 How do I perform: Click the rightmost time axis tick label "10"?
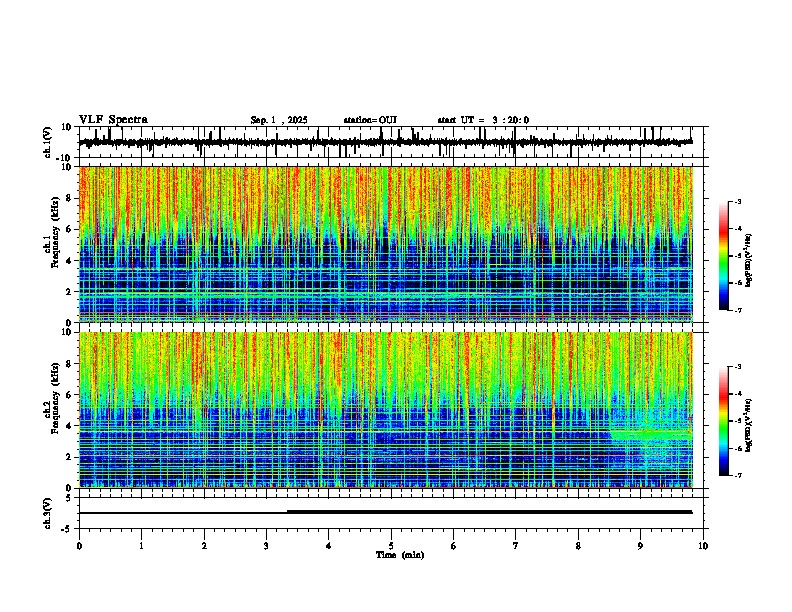click(703, 546)
